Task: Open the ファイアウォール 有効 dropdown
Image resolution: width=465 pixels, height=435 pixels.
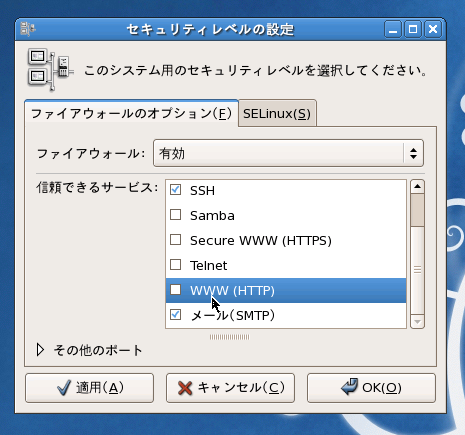Action: pyautogui.click(x=288, y=153)
